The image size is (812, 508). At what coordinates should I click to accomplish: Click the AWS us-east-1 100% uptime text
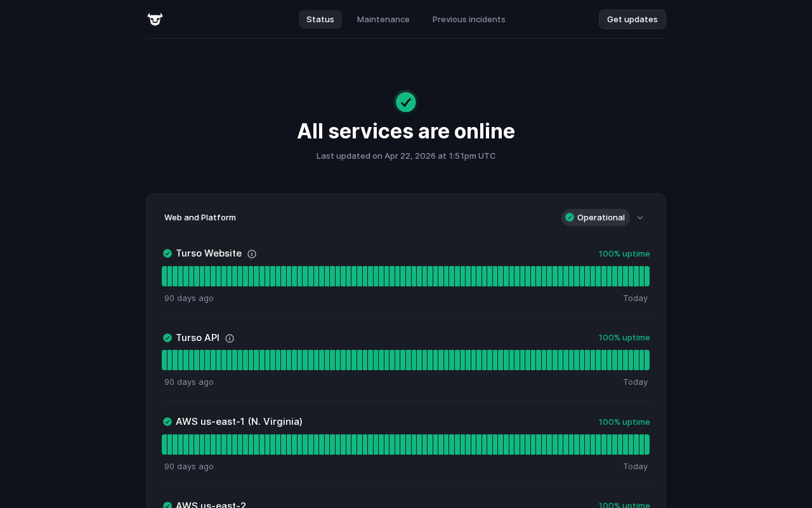[624, 422]
